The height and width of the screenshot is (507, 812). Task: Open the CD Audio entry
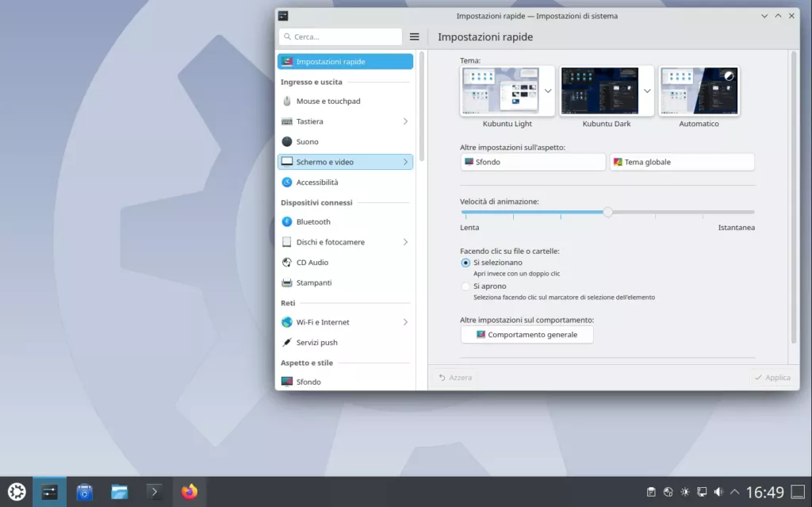click(346, 263)
